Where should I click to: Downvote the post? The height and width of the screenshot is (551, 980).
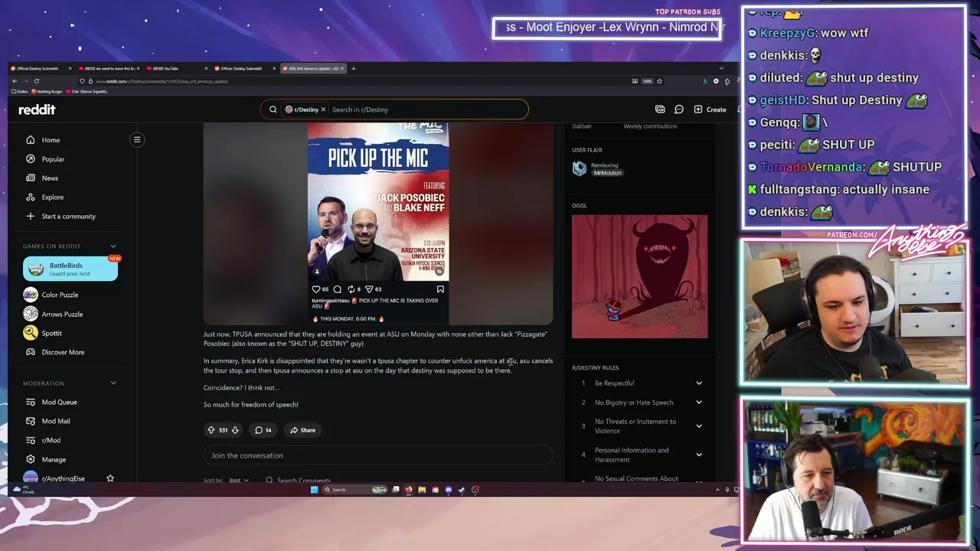pyautogui.click(x=235, y=430)
